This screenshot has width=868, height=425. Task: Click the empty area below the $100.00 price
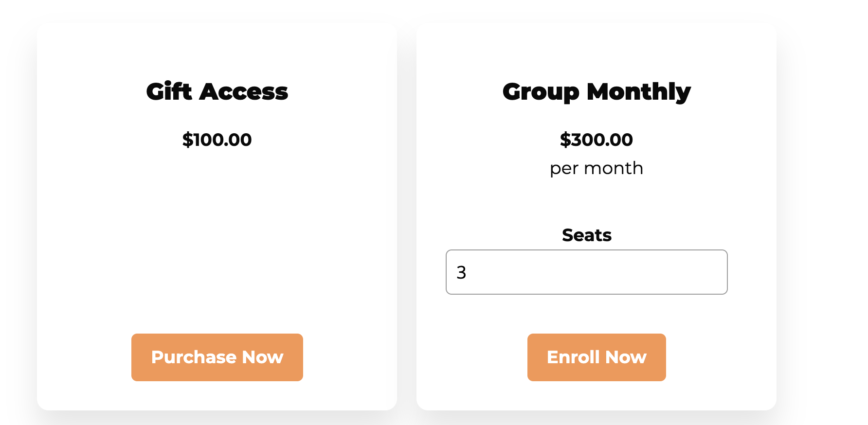217,233
